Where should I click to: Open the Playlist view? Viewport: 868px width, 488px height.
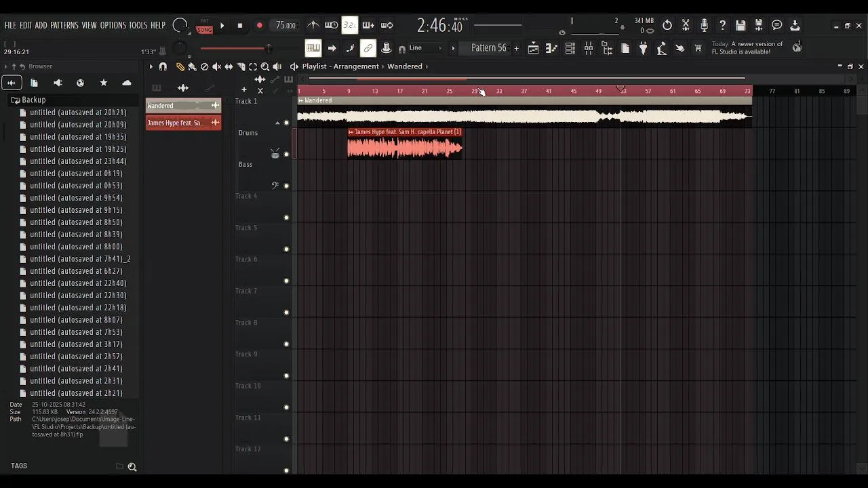click(x=534, y=48)
